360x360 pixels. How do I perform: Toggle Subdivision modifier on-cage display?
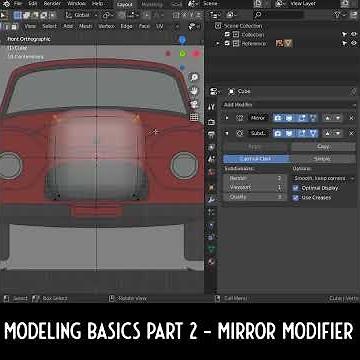(313, 133)
